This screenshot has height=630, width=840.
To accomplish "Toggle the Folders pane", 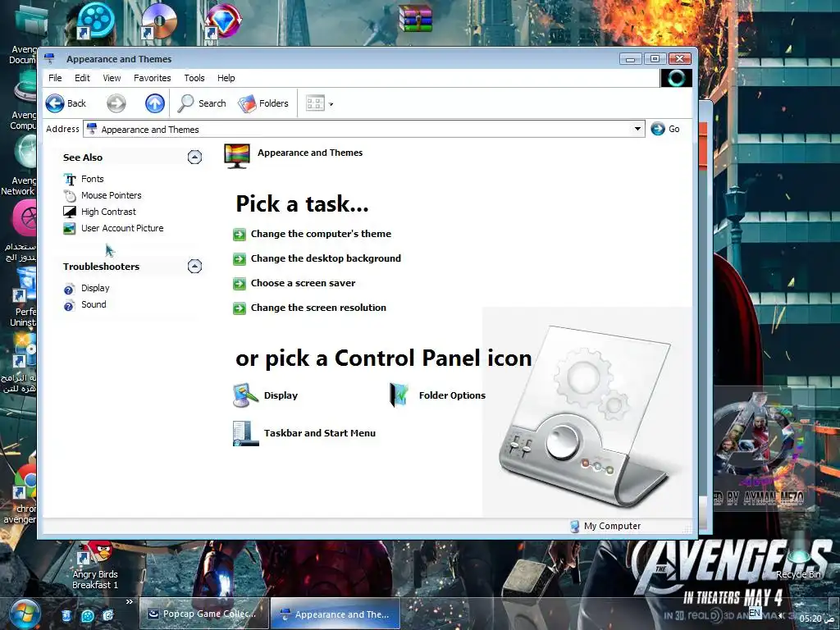I will (x=263, y=103).
